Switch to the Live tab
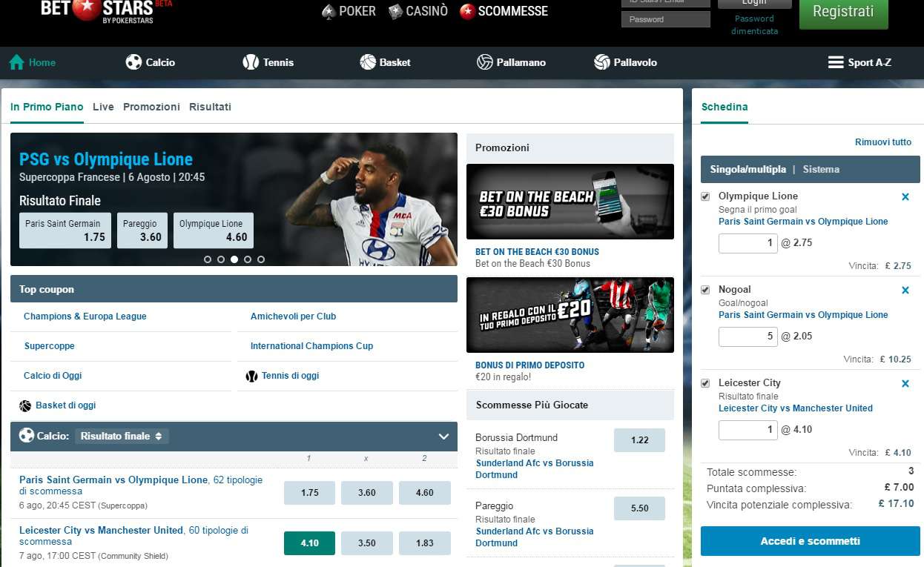The image size is (924, 567). [103, 107]
